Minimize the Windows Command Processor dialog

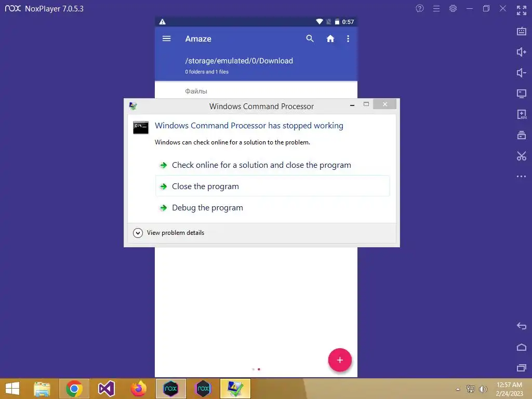pyautogui.click(x=352, y=105)
